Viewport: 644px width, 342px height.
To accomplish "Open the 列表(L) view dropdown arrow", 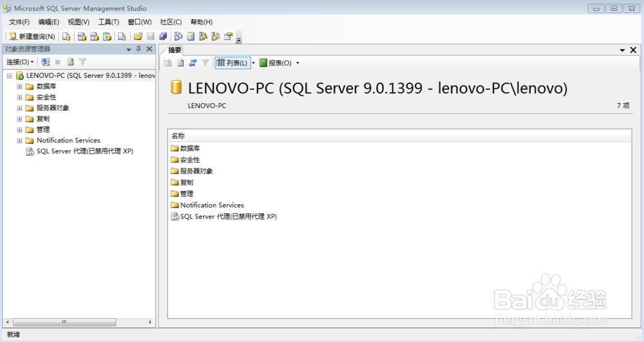I will click(253, 63).
